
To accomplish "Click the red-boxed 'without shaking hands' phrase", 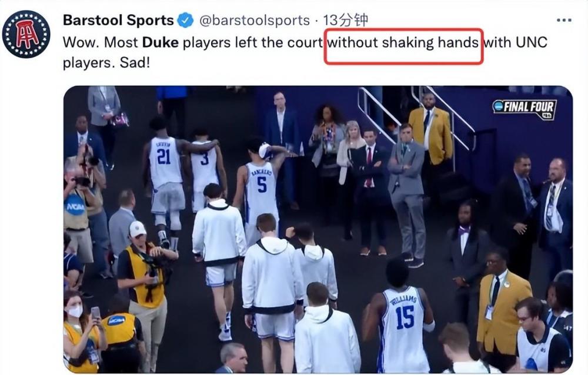I will [403, 42].
